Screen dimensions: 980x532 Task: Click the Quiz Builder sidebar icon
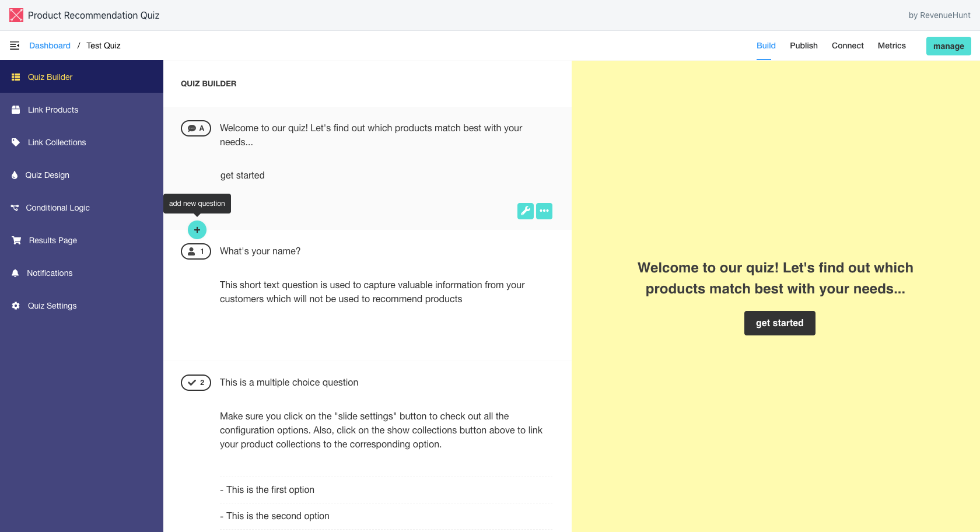(16, 77)
